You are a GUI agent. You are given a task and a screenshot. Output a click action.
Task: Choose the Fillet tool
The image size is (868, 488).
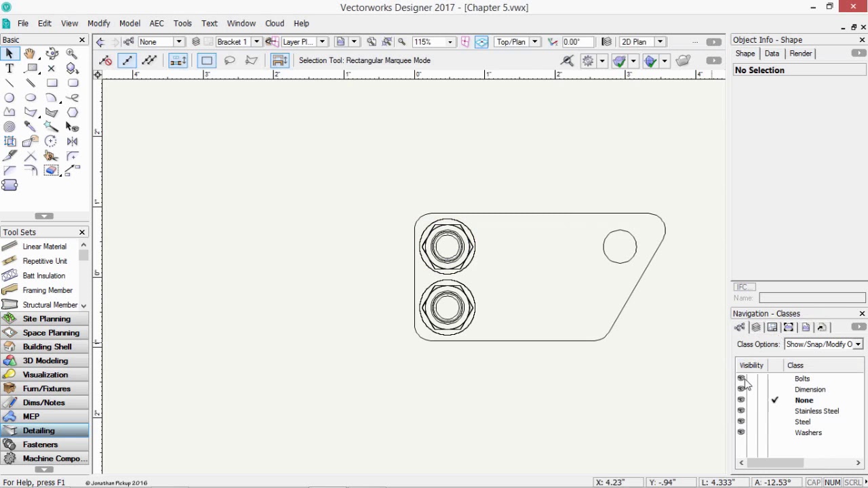coord(73,156)
